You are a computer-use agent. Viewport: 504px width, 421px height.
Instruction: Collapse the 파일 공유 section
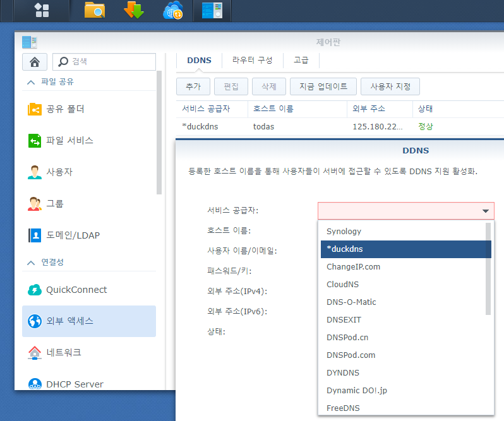coord(31,82)
